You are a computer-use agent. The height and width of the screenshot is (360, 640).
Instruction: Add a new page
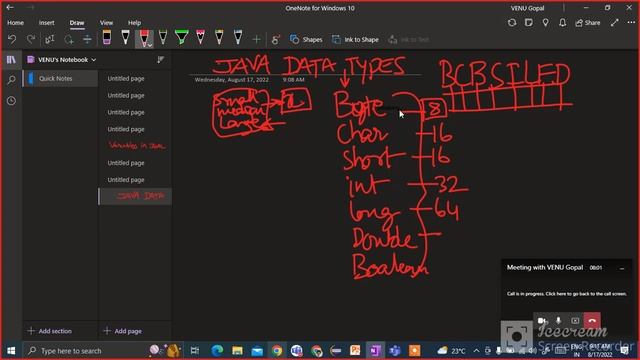(x=123, y=331)
